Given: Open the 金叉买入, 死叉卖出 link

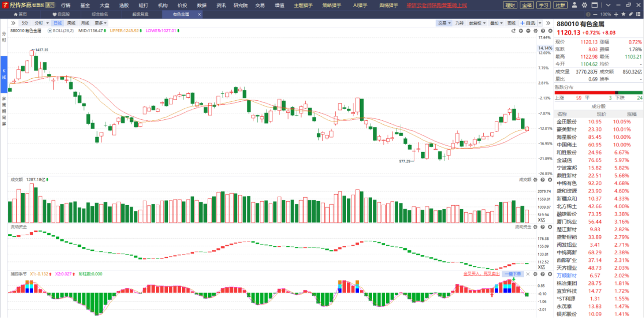Looking at the screenshot, I should [x=481, y=274].
